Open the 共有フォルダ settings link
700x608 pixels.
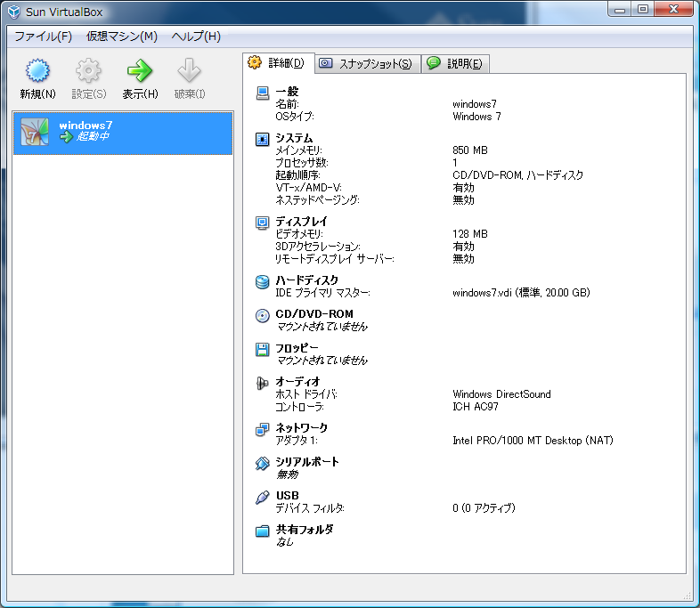(x=305, y=530)
